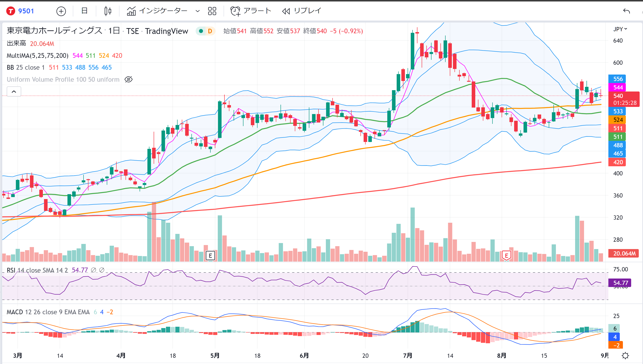Click the 540 current price label
Image resolution: width=643 pixels, height=364 pixels.
pyautogui.click(x=624, y=99)
